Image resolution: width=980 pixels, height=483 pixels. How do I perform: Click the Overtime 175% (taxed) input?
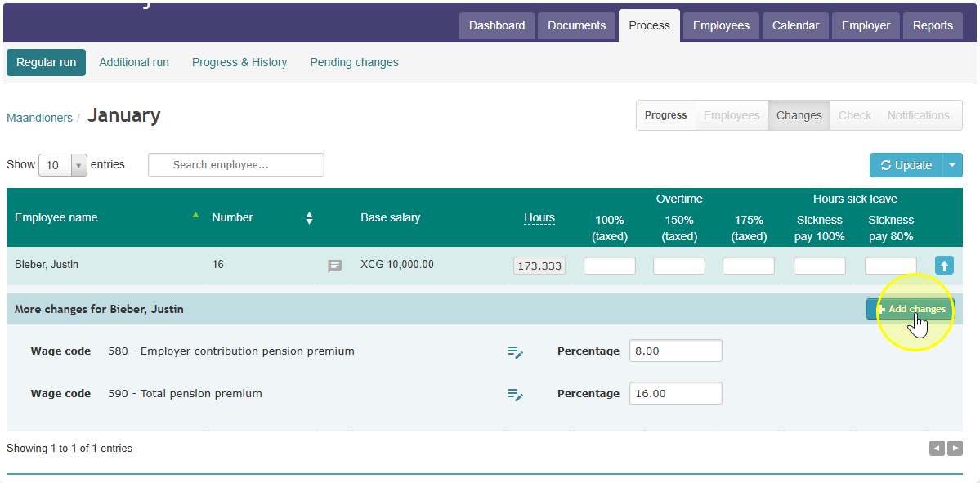[748, 266]
